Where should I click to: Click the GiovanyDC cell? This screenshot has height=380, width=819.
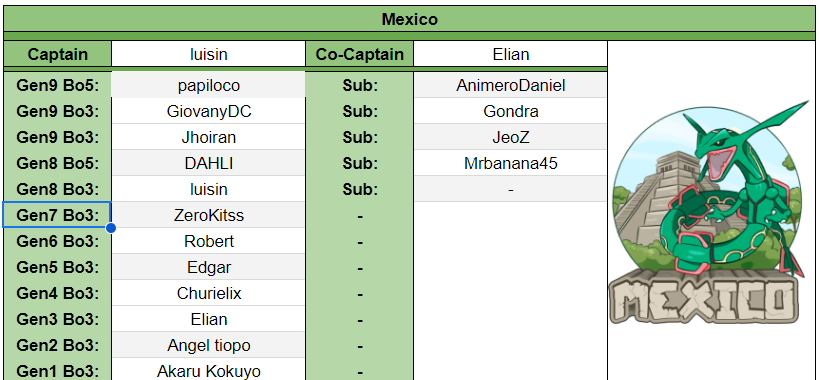[x=208, y=111]
